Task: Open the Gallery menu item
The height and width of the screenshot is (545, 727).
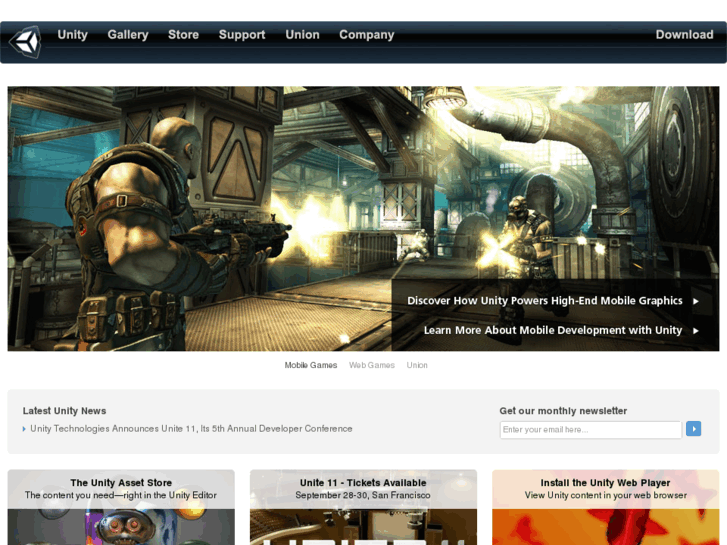Action: tap(128, 35)
